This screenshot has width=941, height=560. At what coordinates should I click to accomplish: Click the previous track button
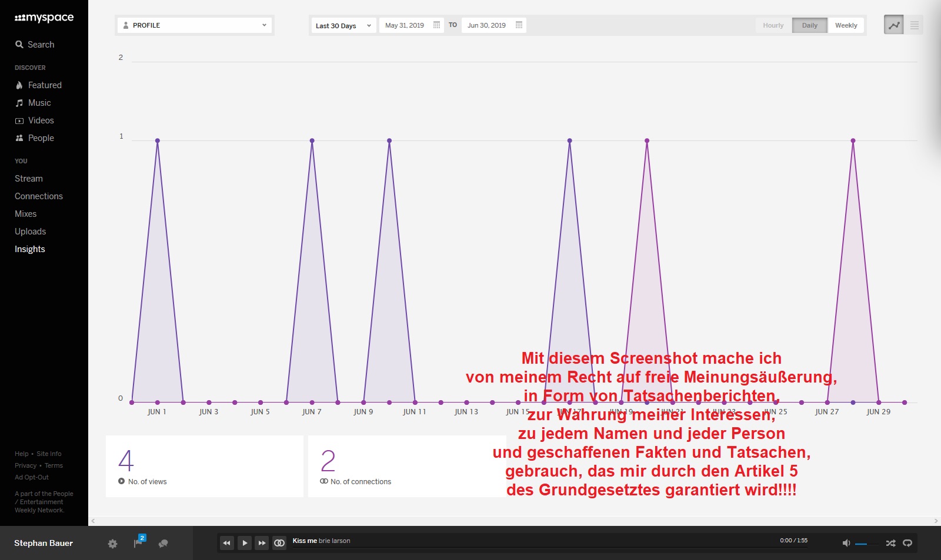point(226,543)
